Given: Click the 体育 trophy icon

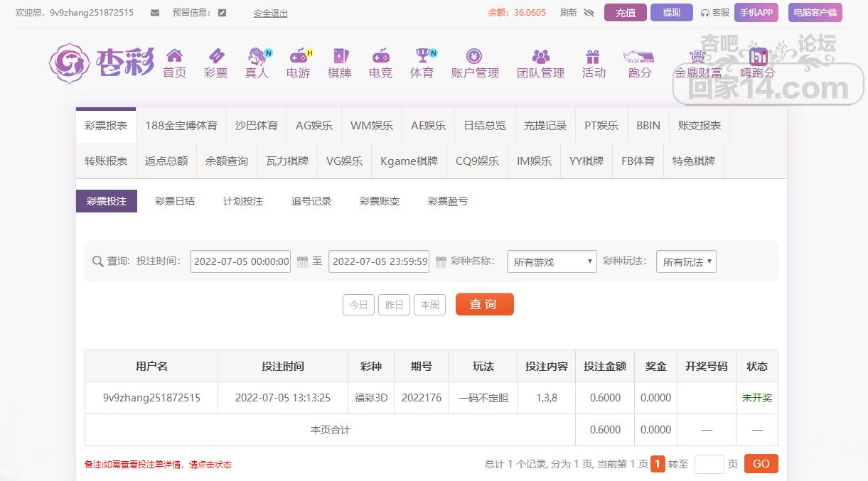Looking at the screenshot, I should 422,56.
